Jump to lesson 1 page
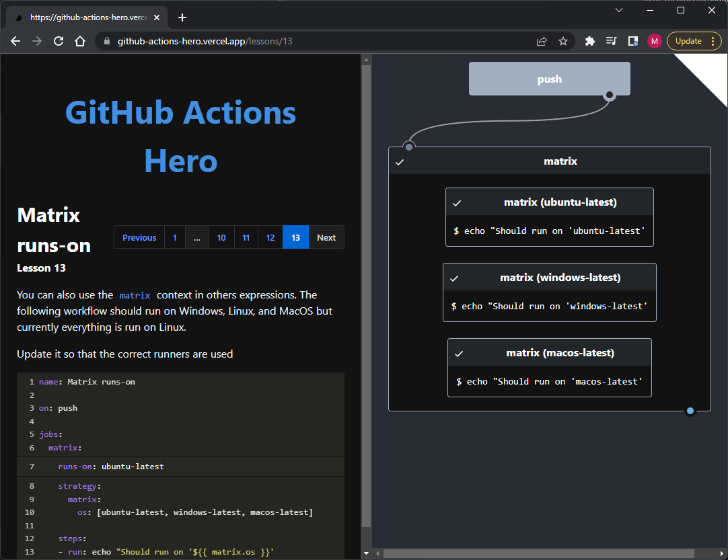Viewport: 728px width, 560px height. pos(175,237)
